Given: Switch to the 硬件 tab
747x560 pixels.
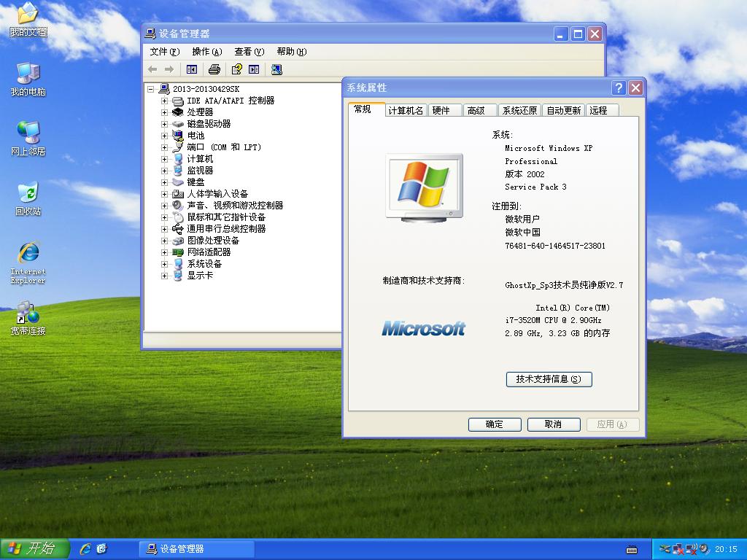Looking at the screenshot, I should pos(446,111).
